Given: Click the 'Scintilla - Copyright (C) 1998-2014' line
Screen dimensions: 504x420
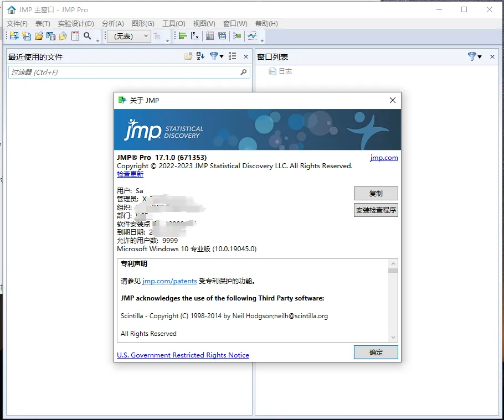Looking at the screenshot, I should (224, 316).
